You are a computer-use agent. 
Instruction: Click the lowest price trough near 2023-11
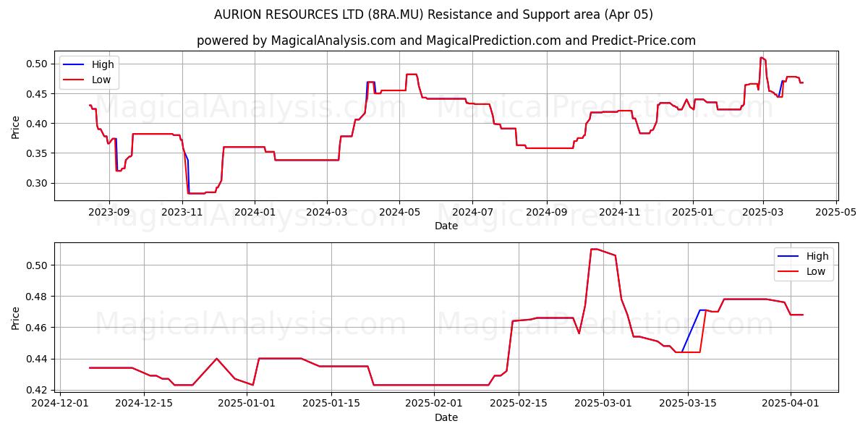tap(197, 193)
